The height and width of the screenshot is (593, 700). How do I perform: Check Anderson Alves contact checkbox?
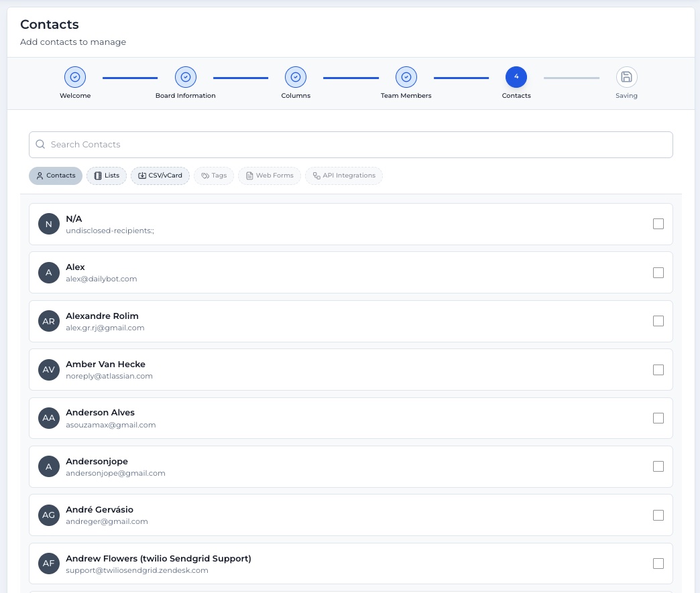[x=658, y=418]
